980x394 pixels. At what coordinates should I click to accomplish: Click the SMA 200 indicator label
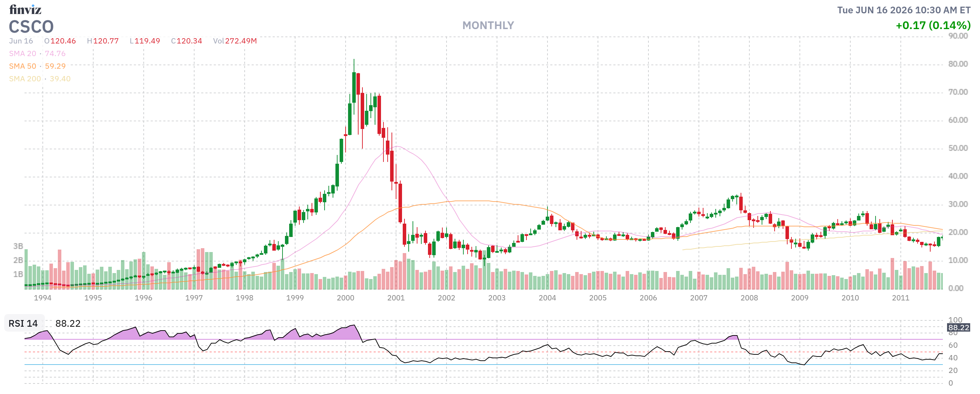pos(25,79)
